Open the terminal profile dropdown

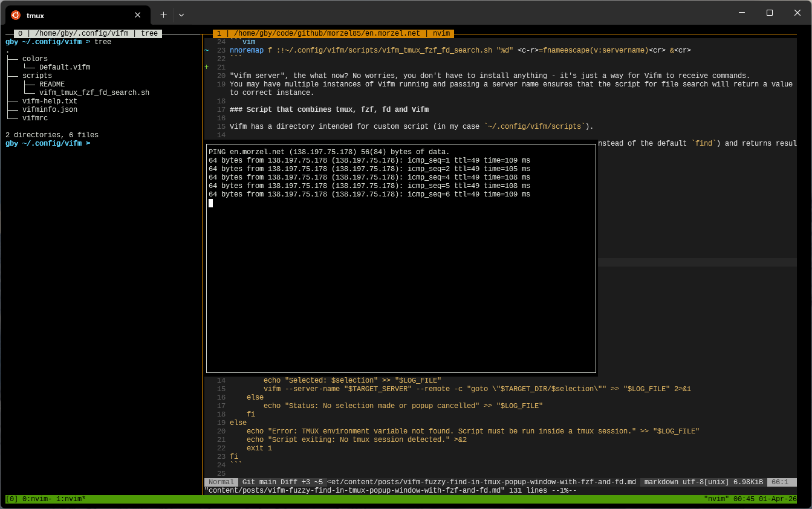181,15
